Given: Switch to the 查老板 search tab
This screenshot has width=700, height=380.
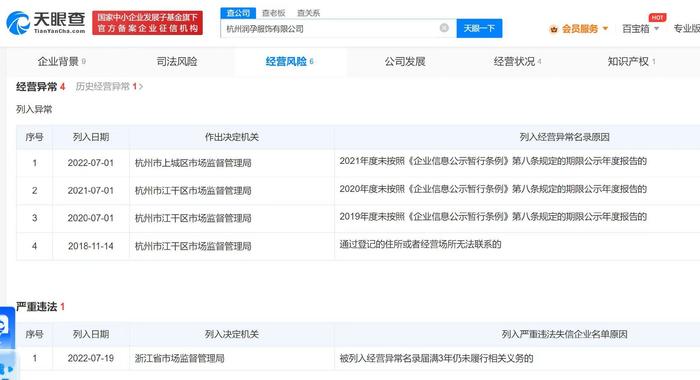Looking at the screenshot, I should [x=273, y=13].
